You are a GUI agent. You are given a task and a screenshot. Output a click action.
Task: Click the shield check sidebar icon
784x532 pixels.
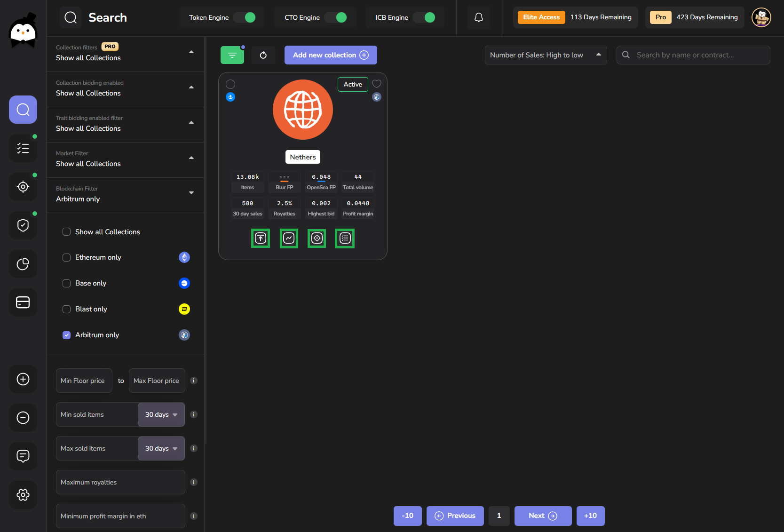[23, 225]
